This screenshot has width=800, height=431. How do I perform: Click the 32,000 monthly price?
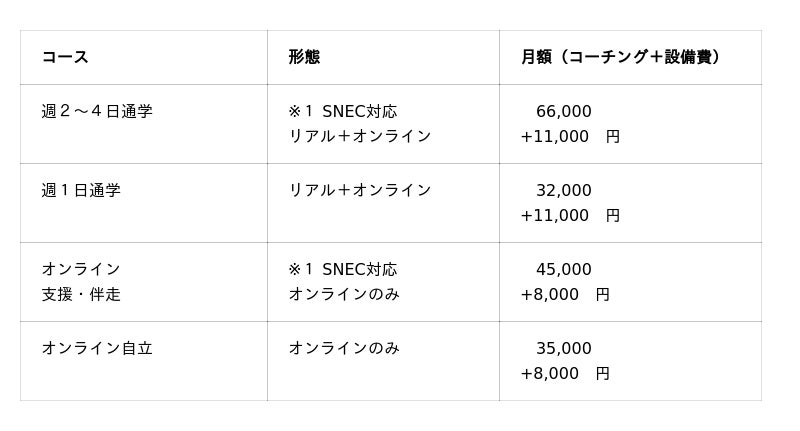click(x=564, y=190)
